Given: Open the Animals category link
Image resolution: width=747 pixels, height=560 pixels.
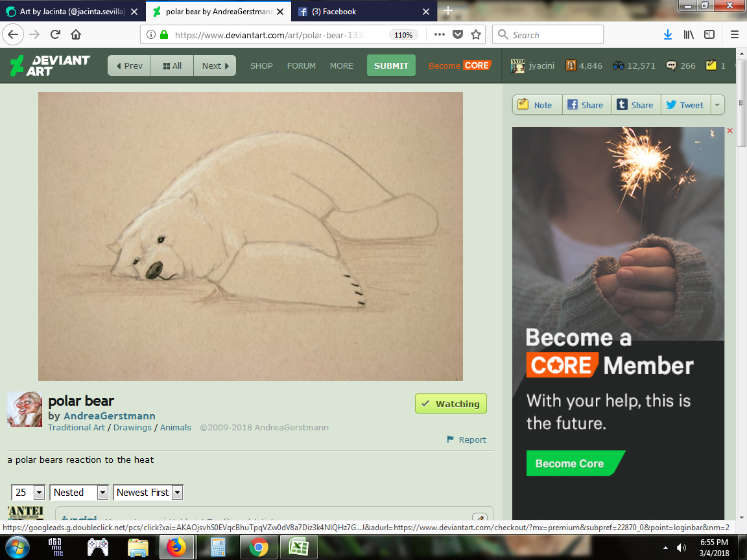Looking at the screenshot, I should point(175,427).
